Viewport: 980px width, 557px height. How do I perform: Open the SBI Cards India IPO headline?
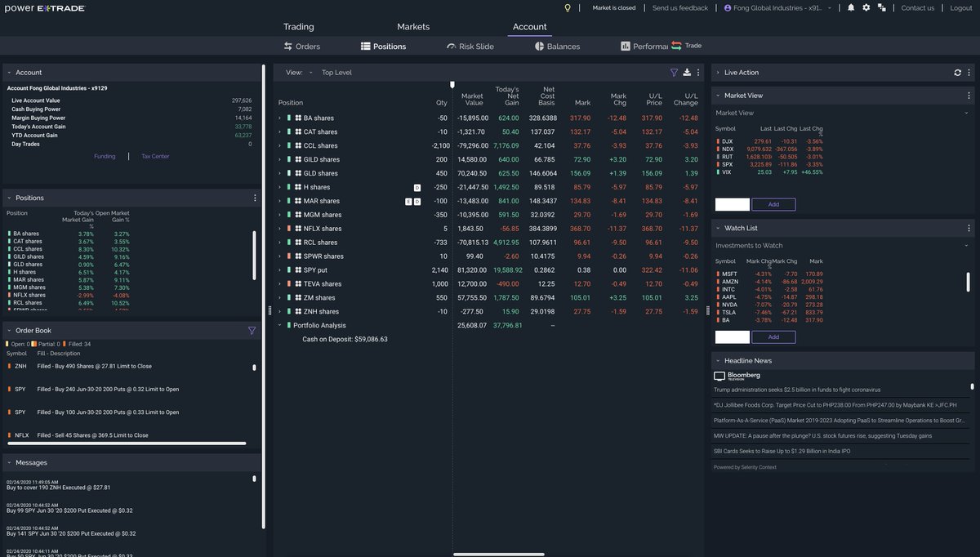pos(782,451)
